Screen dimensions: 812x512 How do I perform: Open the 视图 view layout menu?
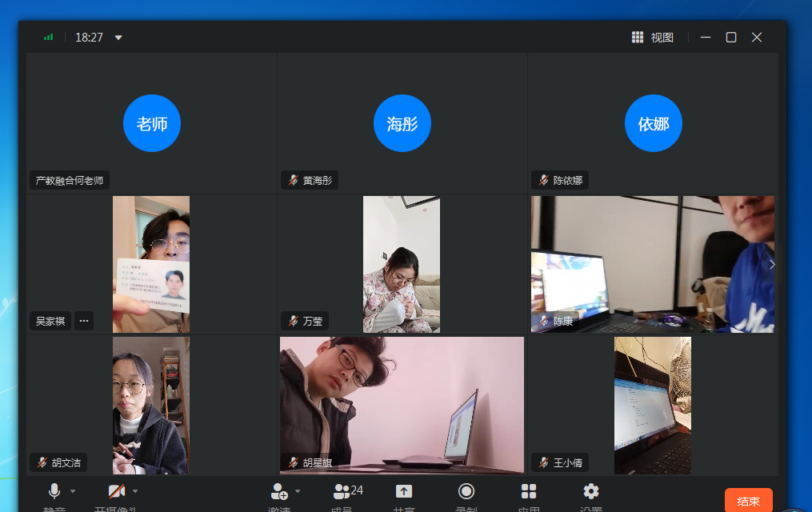pyautogui.click(x=653, y=38)
